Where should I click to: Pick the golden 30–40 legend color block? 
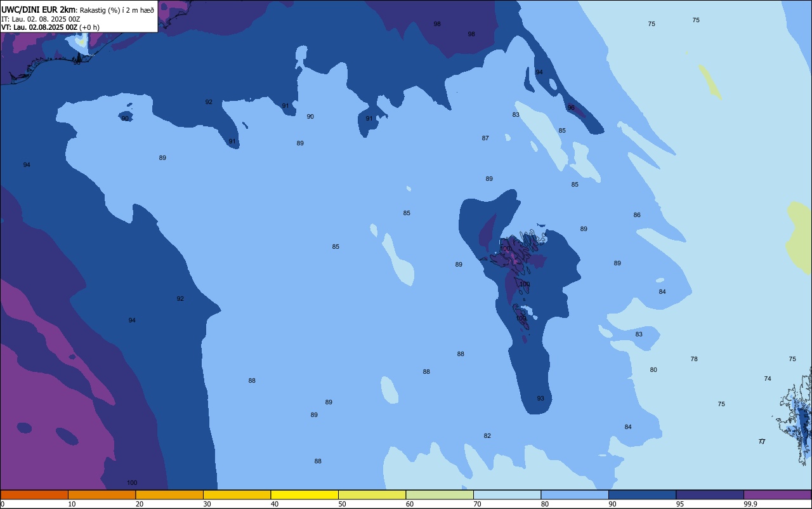[x=237, y=494]
